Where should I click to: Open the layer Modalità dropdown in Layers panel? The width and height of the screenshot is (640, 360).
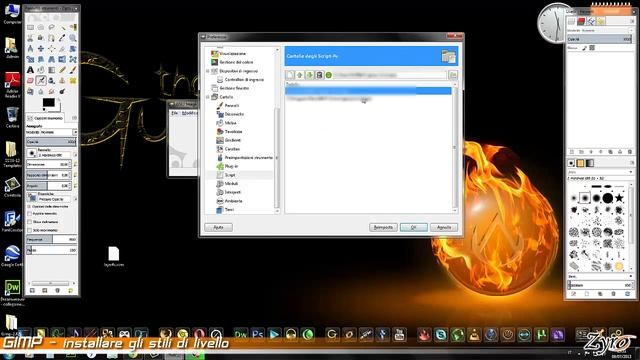pyautogui.click(x=599, y=31)
